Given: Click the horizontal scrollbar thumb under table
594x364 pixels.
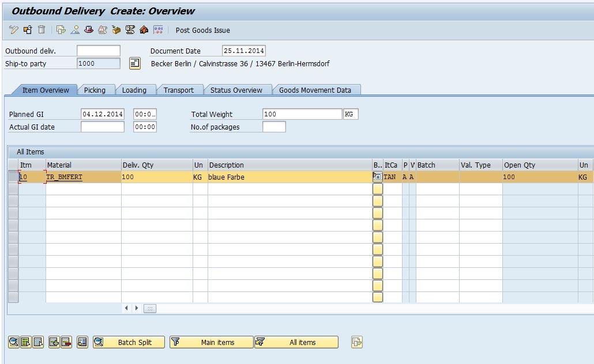Looking at the screenshot, I should (x=149, y=308).
